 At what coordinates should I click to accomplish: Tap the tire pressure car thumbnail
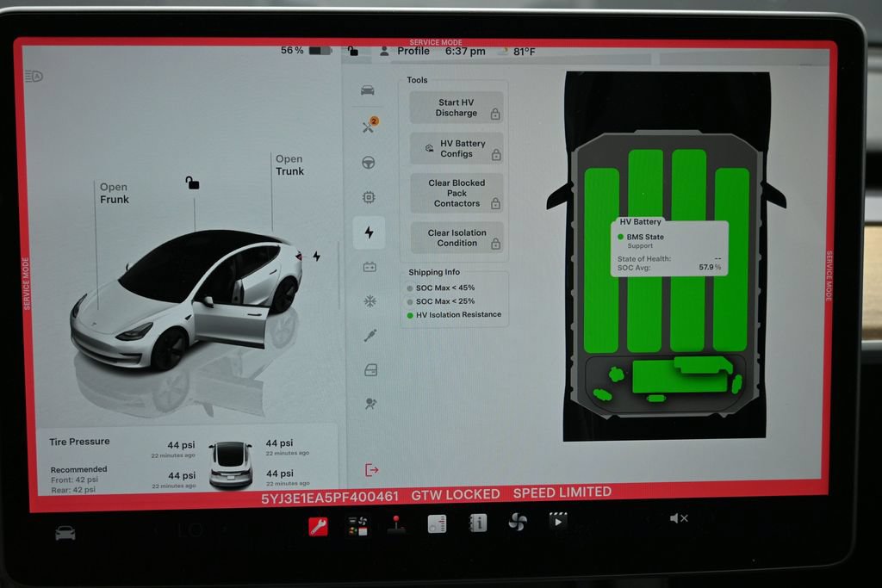[x=231, y=465]
